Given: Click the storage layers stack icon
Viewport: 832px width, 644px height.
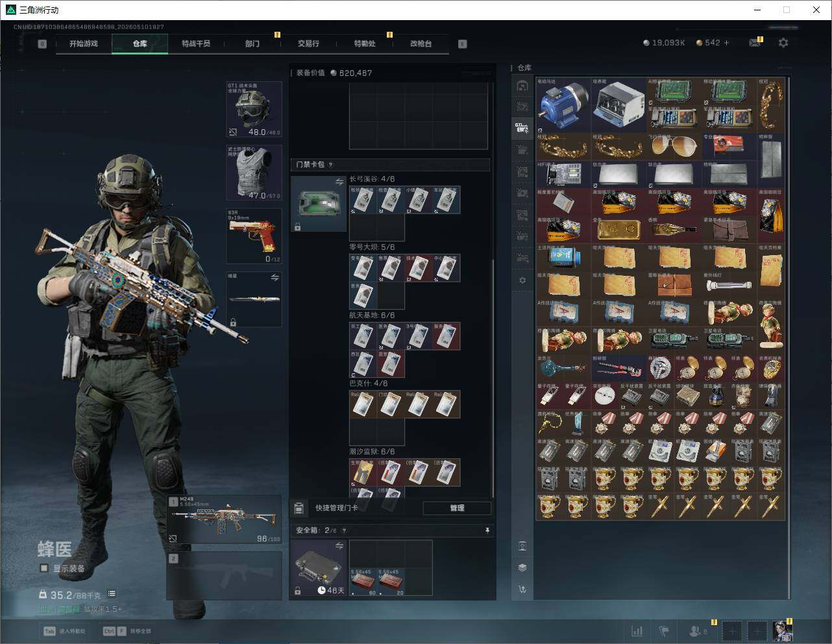Looking at the screenshot, I should (x=522, y=567).
